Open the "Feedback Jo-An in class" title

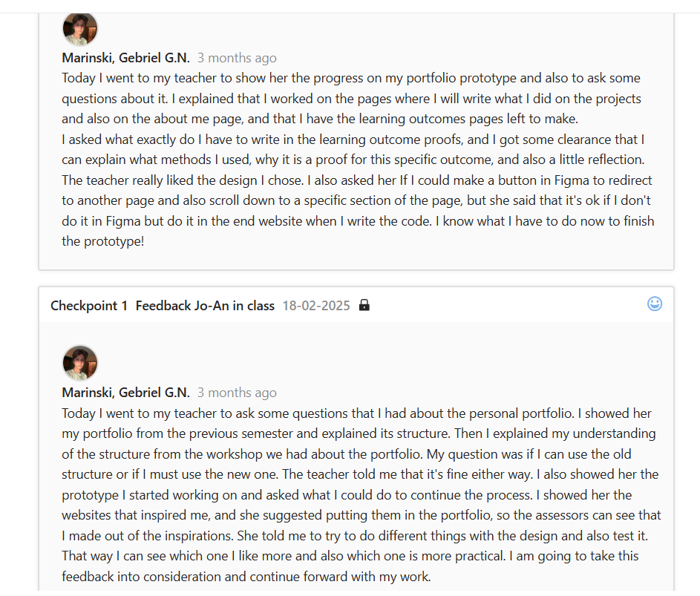[x=205, y=305]
